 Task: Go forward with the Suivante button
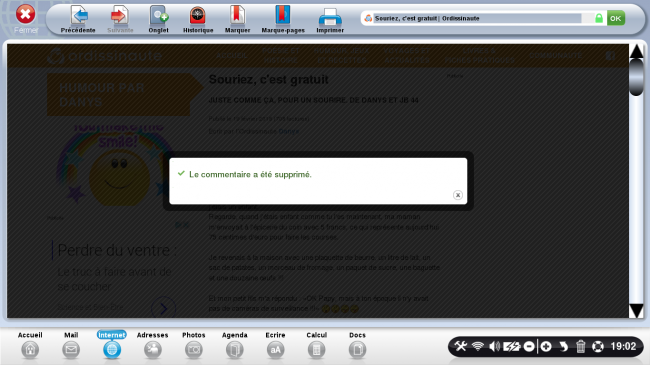pos(120,19)
